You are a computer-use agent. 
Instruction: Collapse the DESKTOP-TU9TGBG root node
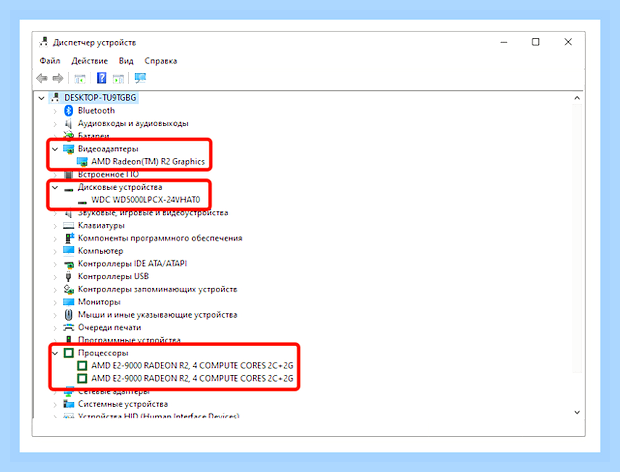tap(42, 98)
